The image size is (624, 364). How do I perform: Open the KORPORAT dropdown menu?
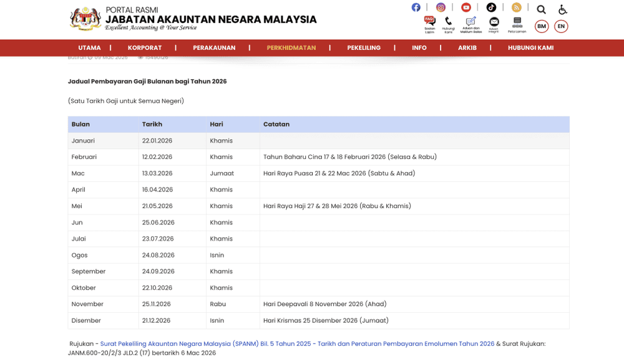145,47
